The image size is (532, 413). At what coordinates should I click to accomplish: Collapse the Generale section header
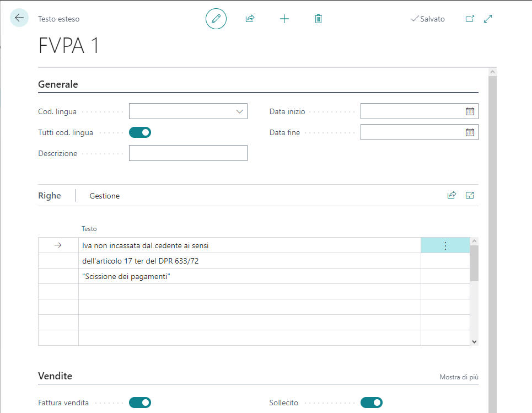tap(58, 84)
